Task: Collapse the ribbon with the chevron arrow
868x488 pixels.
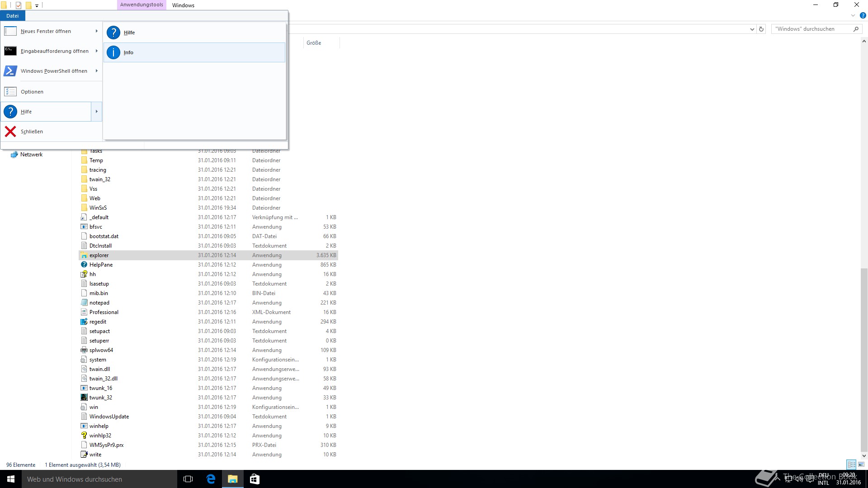Action: pos(853,15)
